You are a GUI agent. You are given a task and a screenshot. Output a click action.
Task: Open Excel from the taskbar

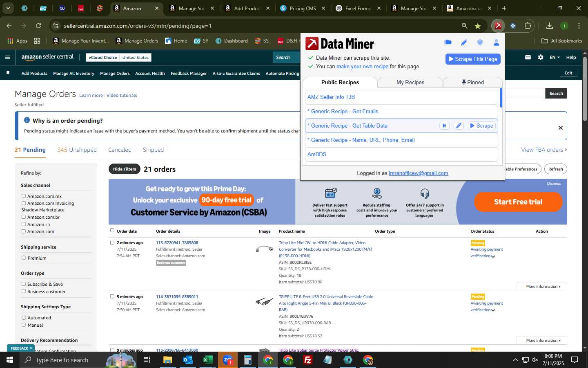click(208, 360)
